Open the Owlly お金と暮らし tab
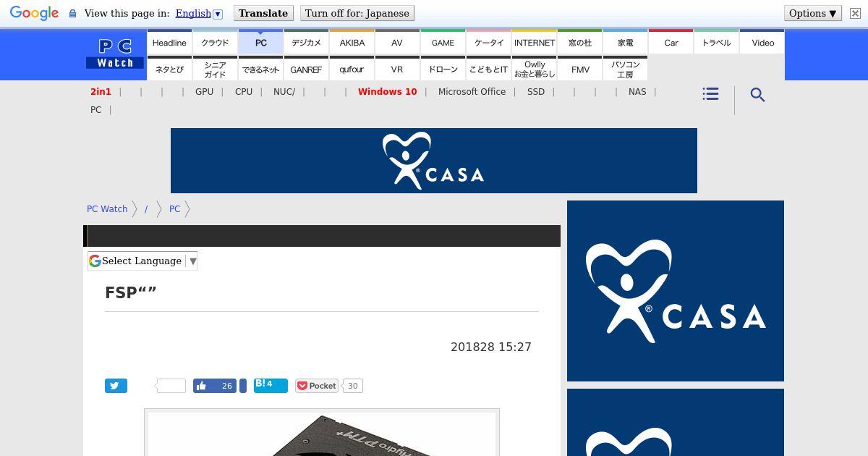The image size is (868, 456). click(534, 69)
